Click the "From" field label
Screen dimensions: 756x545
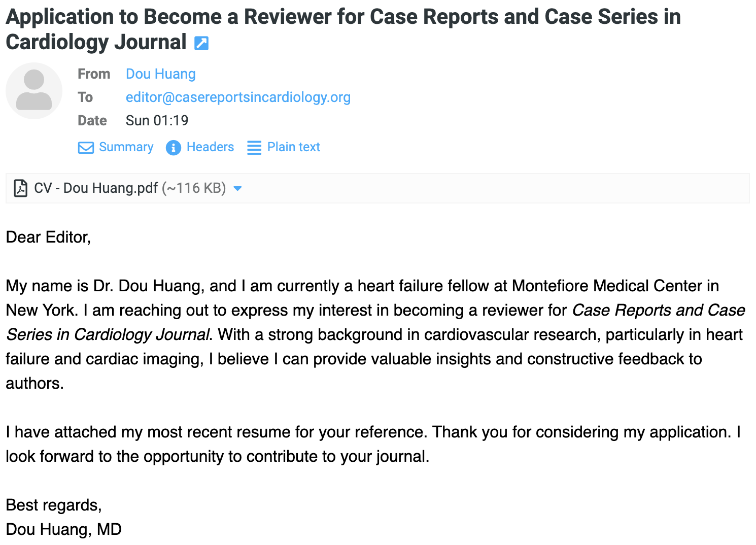pos(94,74)
